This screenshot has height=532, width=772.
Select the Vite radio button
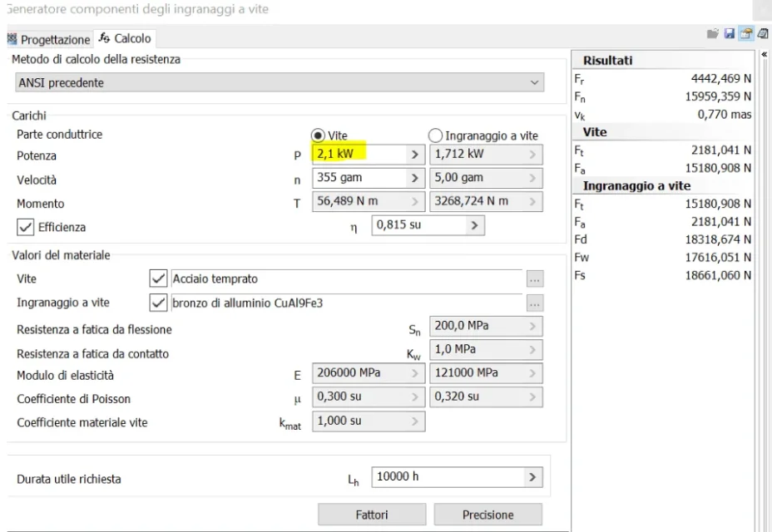[x=318, y=135]
